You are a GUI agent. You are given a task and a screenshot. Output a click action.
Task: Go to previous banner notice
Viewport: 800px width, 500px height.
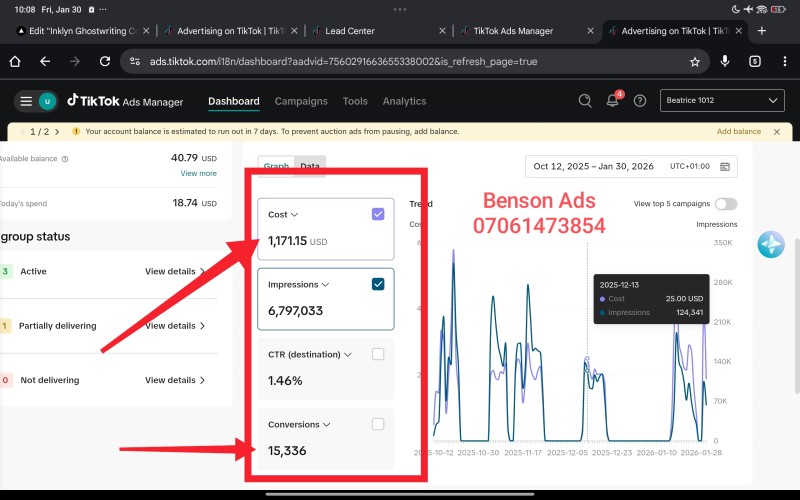pos(22,132)
